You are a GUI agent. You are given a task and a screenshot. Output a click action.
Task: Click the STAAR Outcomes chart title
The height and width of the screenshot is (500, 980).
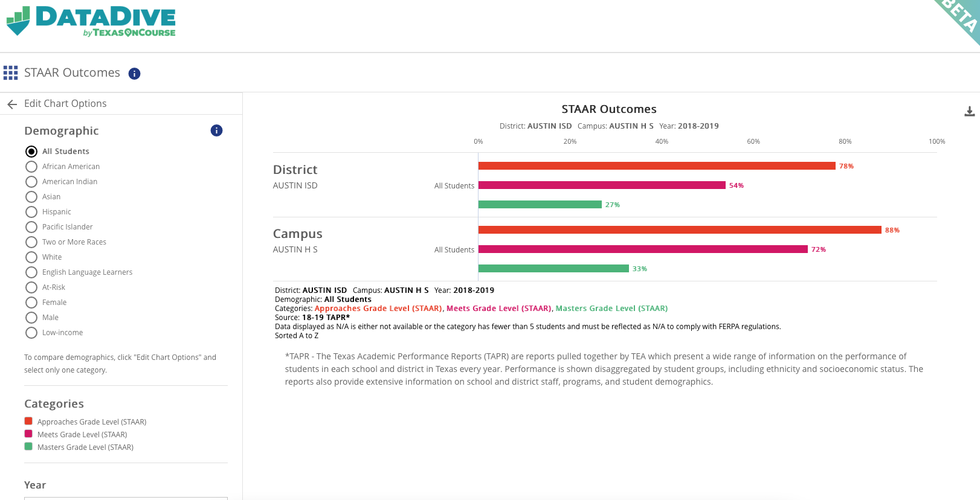pyautogui.click(x=609, y=109)
